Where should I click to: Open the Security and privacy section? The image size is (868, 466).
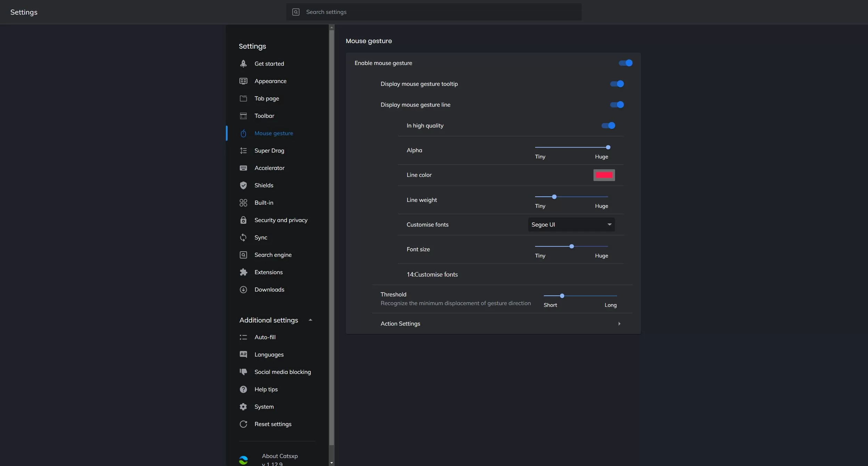[x=281, y=220]
